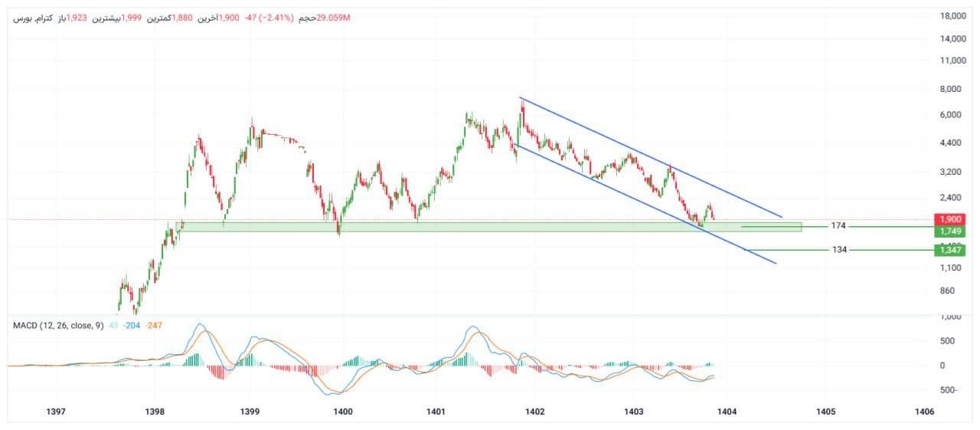This screenshot has height=430, width=980.
Task: Click the 1402 year label on time axis
Action: [534, 412]
